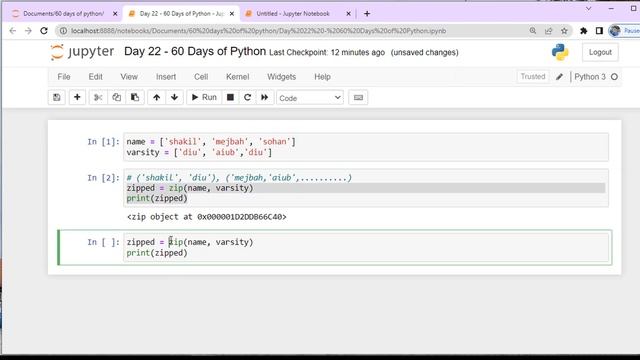Copy selected cells icon
This screenshot has height=360, width=640.
point(116,98)
